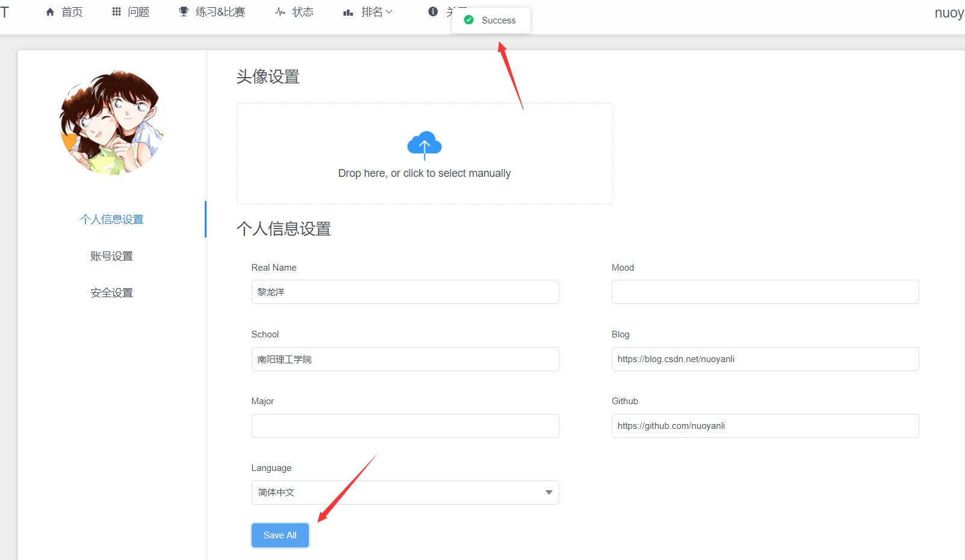Image resolution: width=965 pixels, height=560 pixels.
Task: Open the 安全设置 settings section
Action: click(x=111, y=292)
